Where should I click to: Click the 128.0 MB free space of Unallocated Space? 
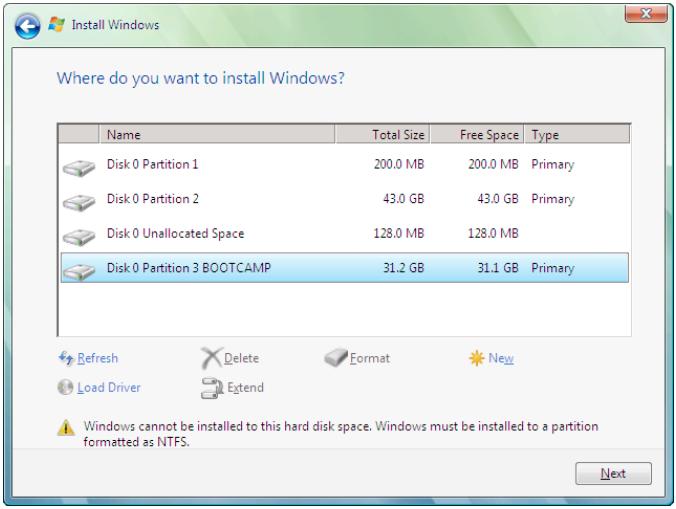(493, 233)
